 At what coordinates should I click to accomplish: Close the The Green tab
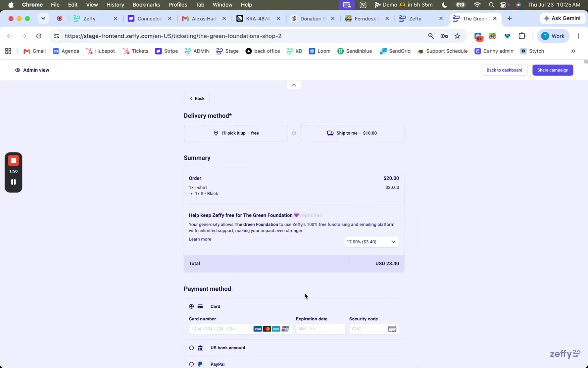tap(495, 19)
